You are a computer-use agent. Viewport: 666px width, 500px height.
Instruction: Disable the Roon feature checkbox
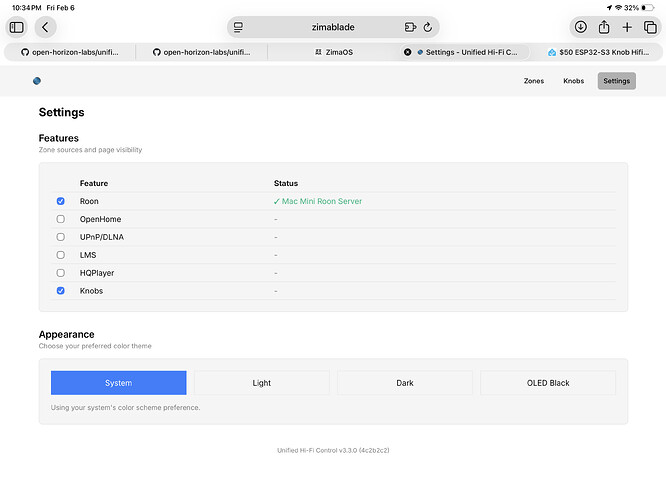click(61, 201)
